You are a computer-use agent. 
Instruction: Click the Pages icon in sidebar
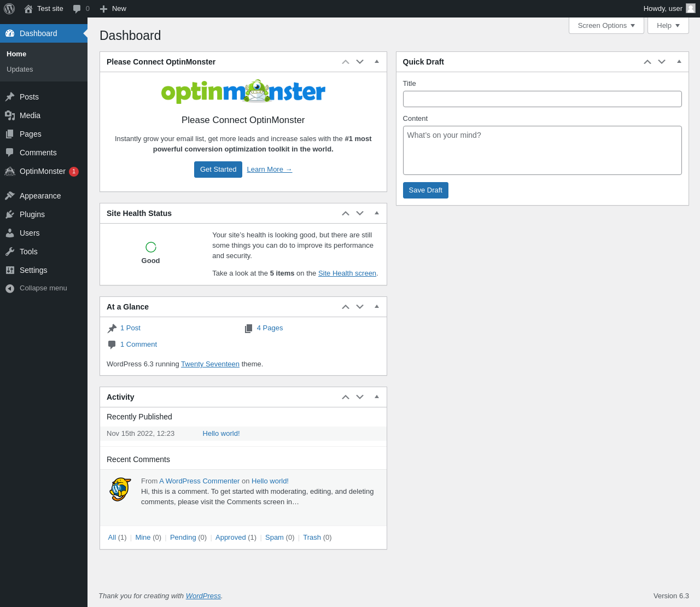point(10,134)
